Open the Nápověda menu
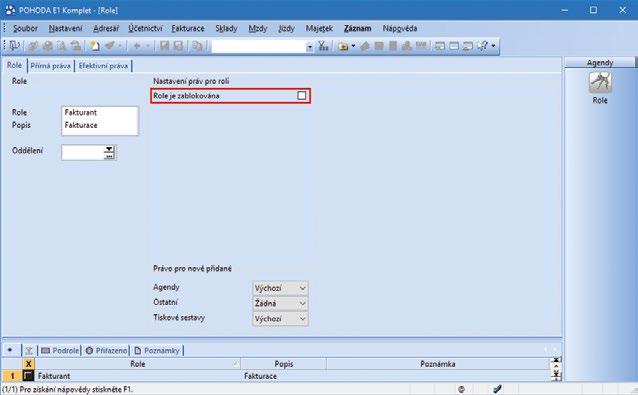Image resolution: width=638 pixels, height=395 pixels. click(x=400, y=28)
